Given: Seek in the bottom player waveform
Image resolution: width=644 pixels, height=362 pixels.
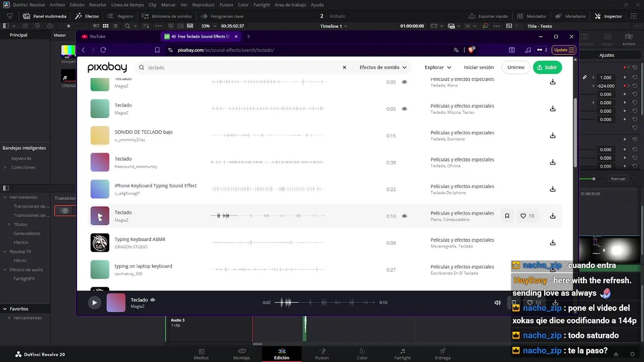Looking at the screenshot, I should click(325, 303).
